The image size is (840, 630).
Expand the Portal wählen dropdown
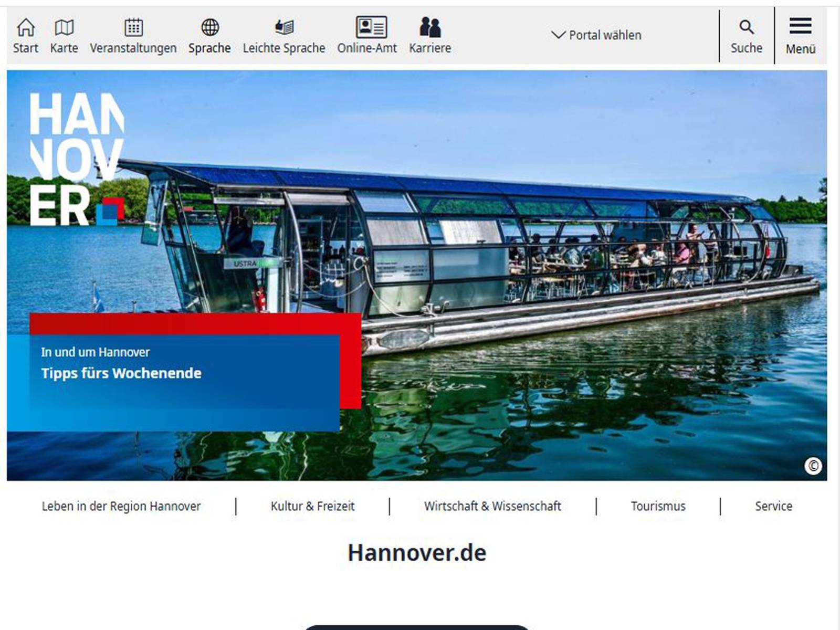pyautogui.click(x=596, y=35)
